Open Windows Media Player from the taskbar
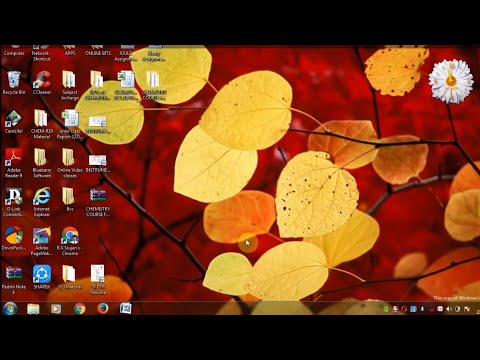 [x=56, y=309]
